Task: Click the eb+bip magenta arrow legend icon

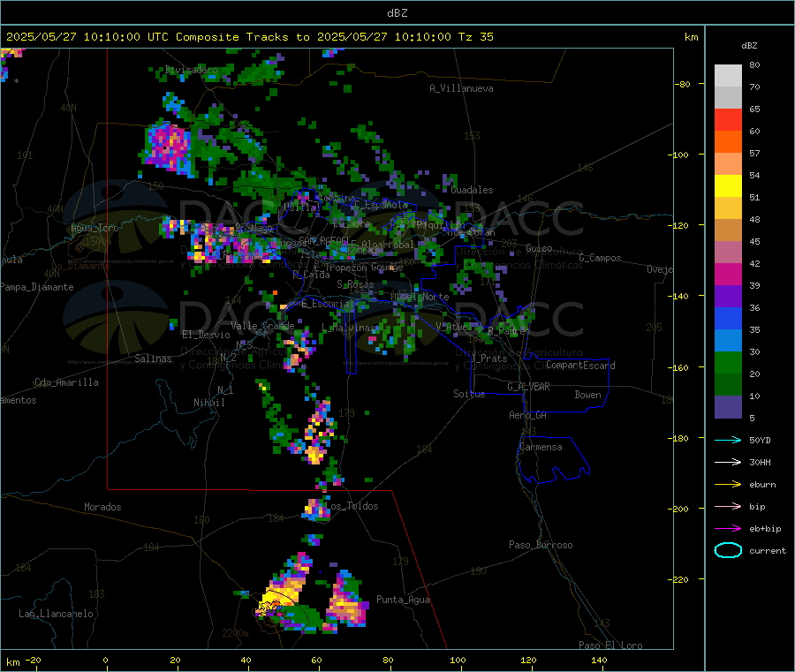Action: click(728, 529)
